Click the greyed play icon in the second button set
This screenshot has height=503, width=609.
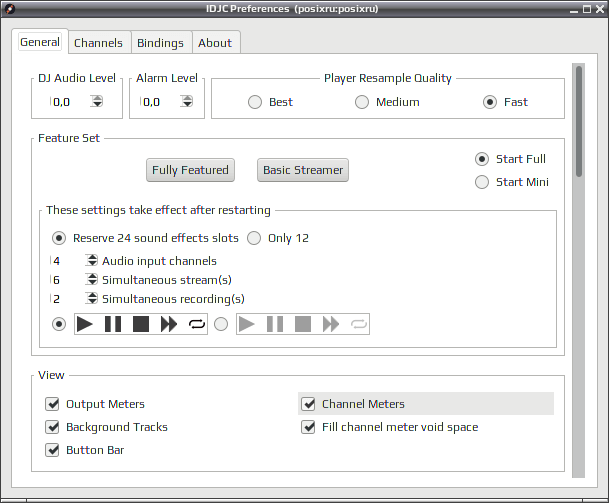tap(247, 324)
